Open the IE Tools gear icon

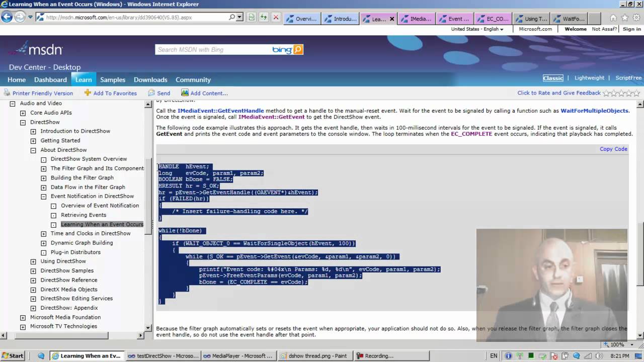636,18
